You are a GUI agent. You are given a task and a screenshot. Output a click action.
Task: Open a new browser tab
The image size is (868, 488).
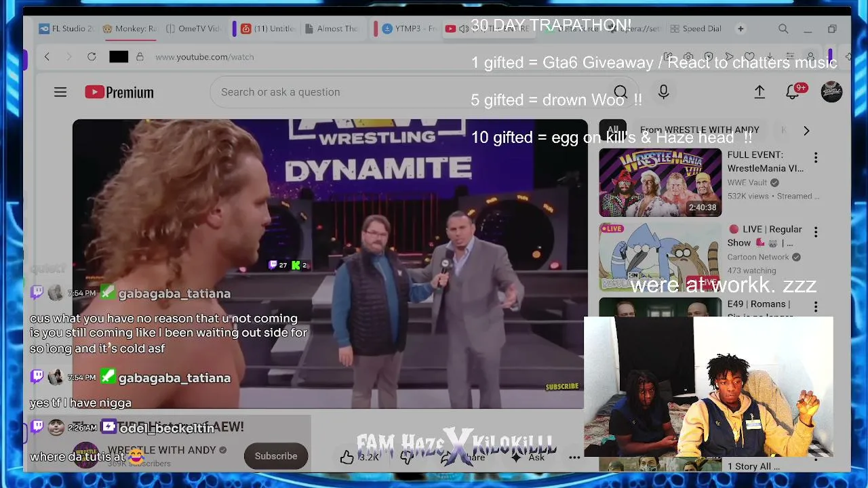[741, 29]
